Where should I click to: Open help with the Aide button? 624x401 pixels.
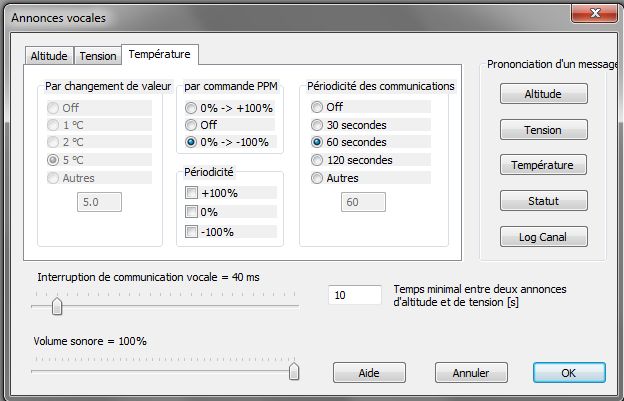tap(369, 373)
